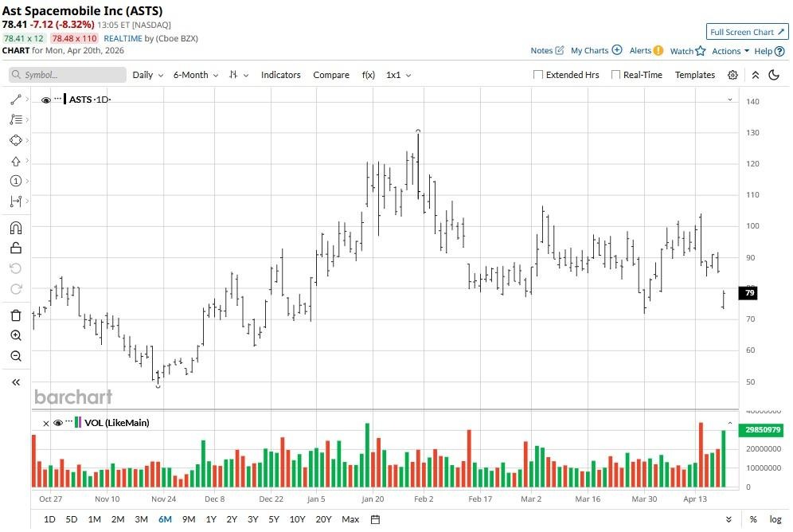Click the Symbol search field
The width and height of the screenshot is (793, 532).
[67, 75]
